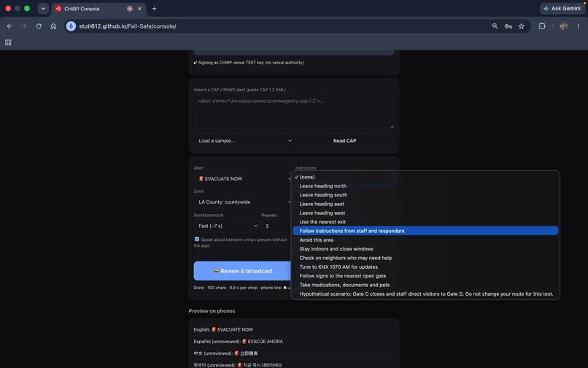Click the CAP XML paste textarea
This screenshot has width=588, height=368.
coord(293,112)
